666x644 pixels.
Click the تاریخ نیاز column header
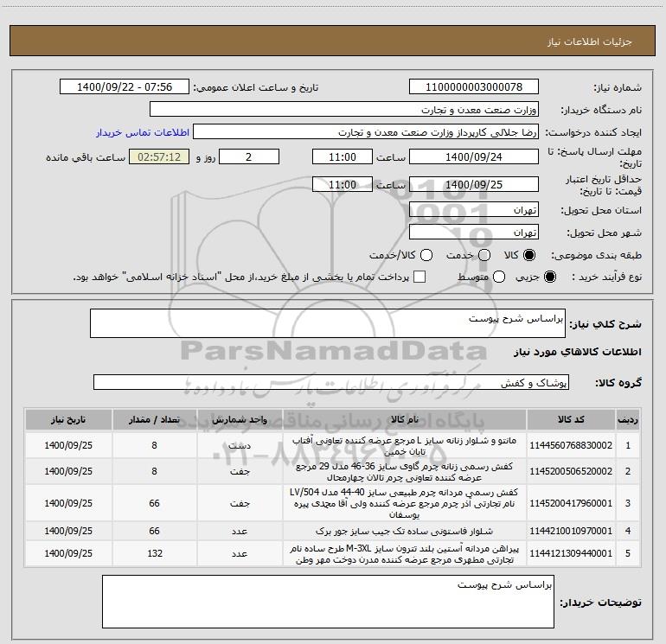click(x=68, y=419)
